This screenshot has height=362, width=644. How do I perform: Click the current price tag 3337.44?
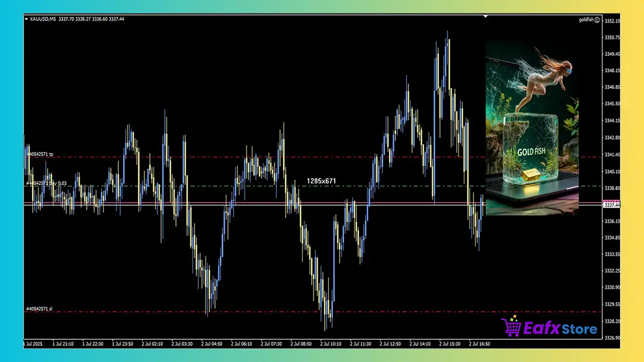coord(611,205)
